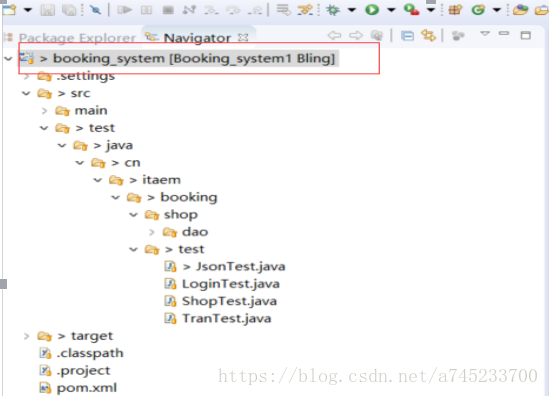Open the New wizard dropdown arrow

click(x=28, y=10)
